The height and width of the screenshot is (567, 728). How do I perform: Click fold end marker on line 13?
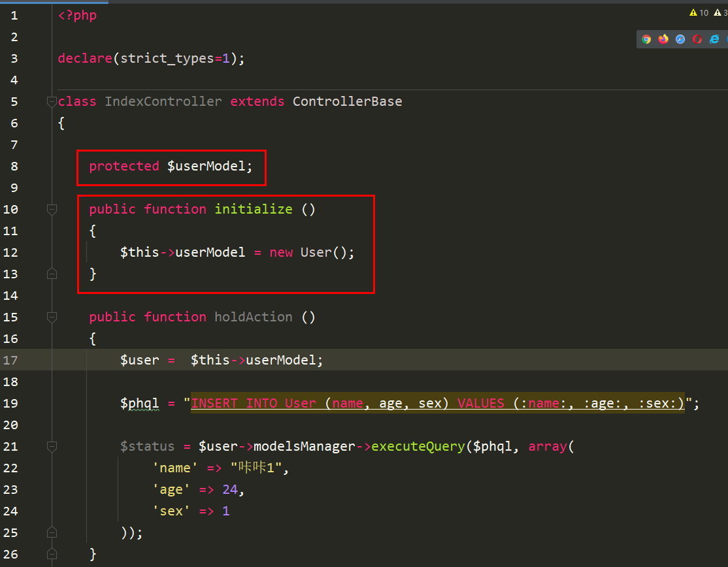pyautogui.click(x=52, y=274)
